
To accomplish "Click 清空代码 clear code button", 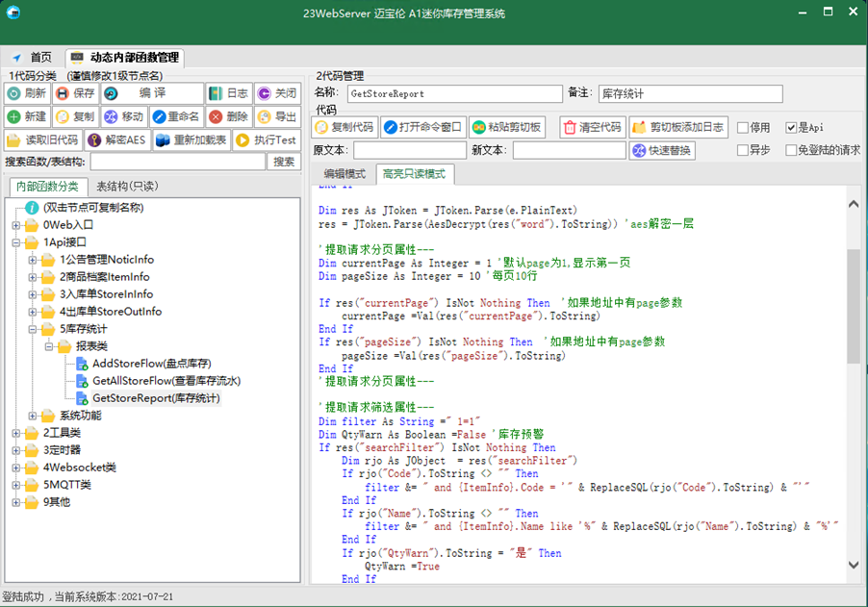I will click(x=593, y=127).
